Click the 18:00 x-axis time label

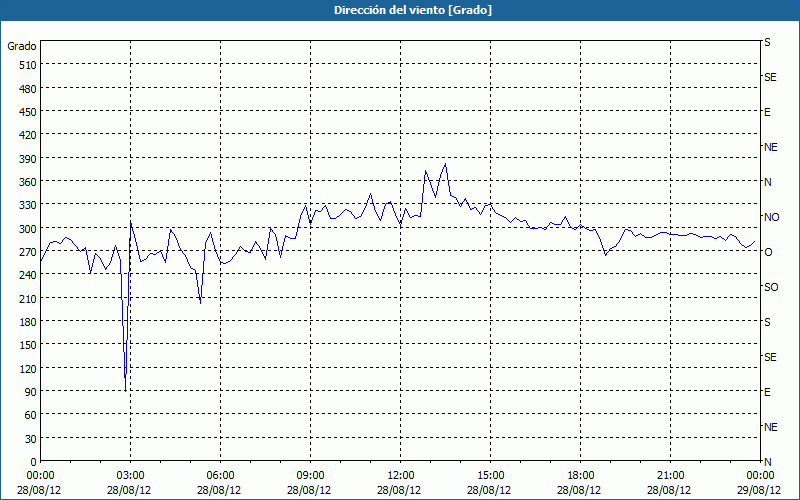580,476
